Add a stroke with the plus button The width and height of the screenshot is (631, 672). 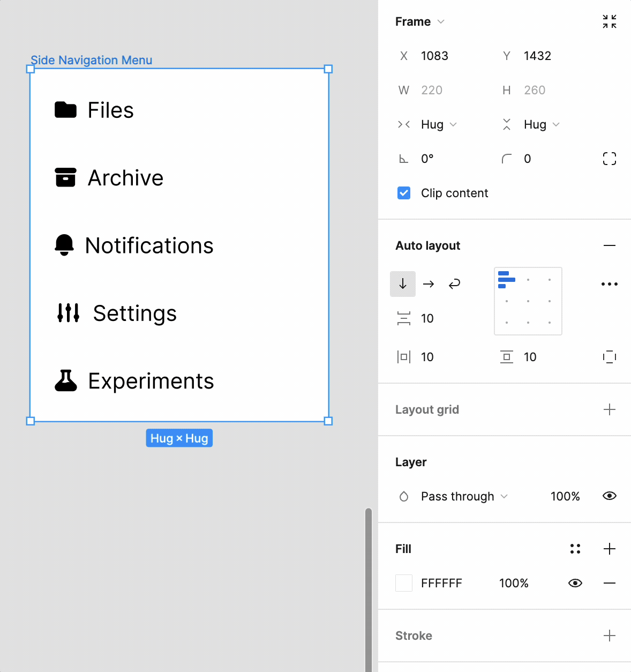pos(610,636)
